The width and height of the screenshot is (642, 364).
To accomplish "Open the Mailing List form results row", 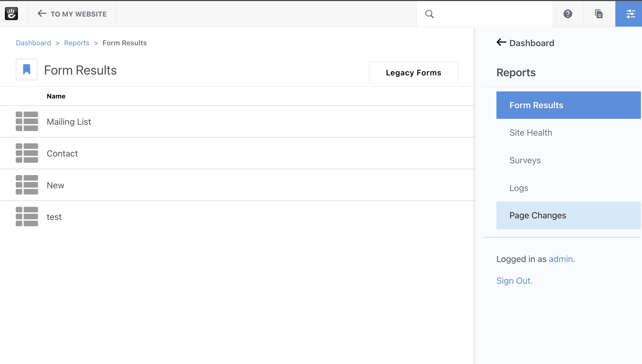I will (x=69, y=122).
